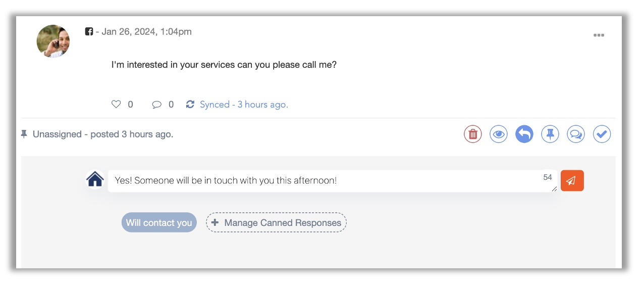Pin this post with the pin icon
The image size is (644, 285).
coord(550,134)
